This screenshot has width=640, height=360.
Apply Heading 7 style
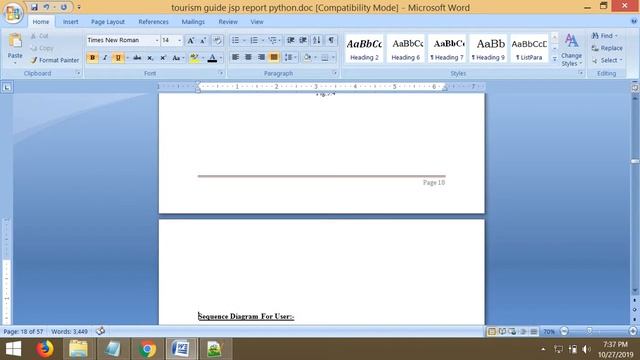tap(447, 49)
